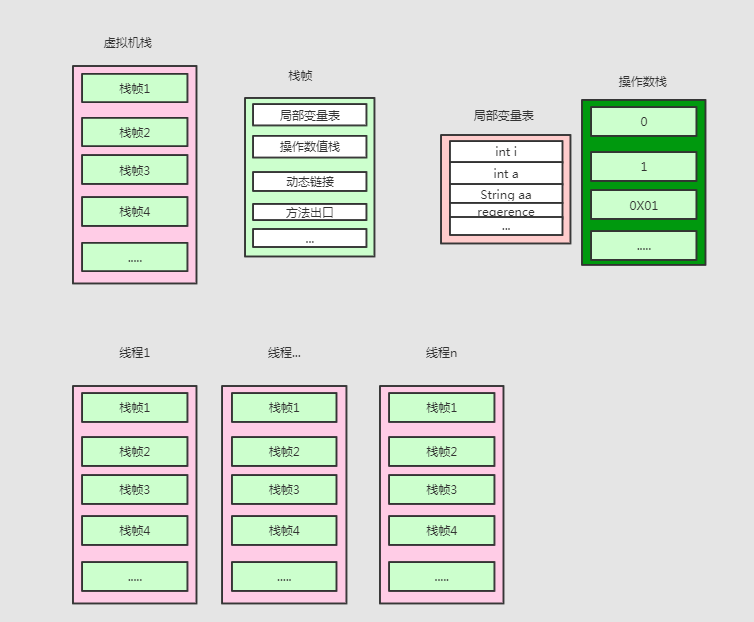The height and width of the screenshot is (622, 754).
Task: Select the 操作数值栈 box
Action: (x=309, y=147)
